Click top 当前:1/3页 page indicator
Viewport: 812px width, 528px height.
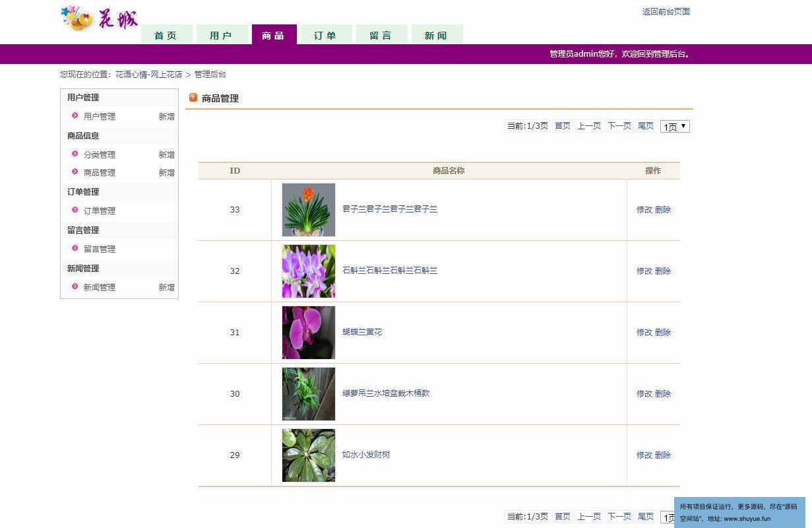click(x=527, y=125)
